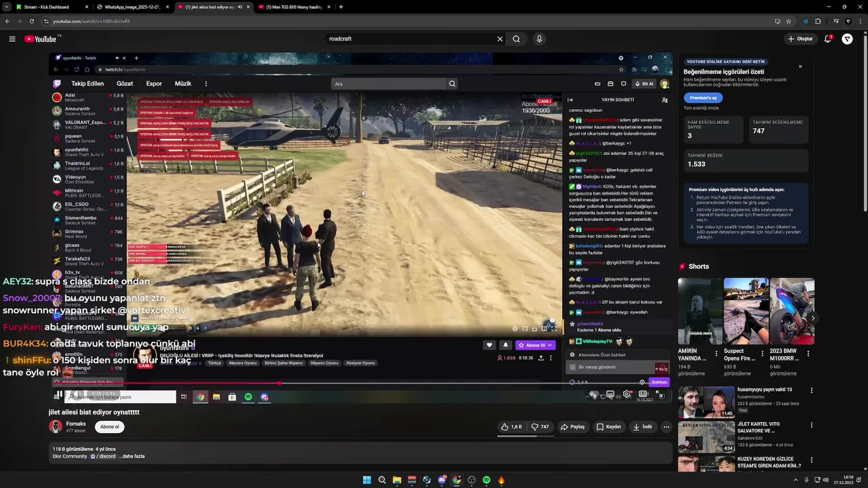This screenshot has width=868, height=488.
Task: Pause the YouTube video
Action: pos(59,394)
